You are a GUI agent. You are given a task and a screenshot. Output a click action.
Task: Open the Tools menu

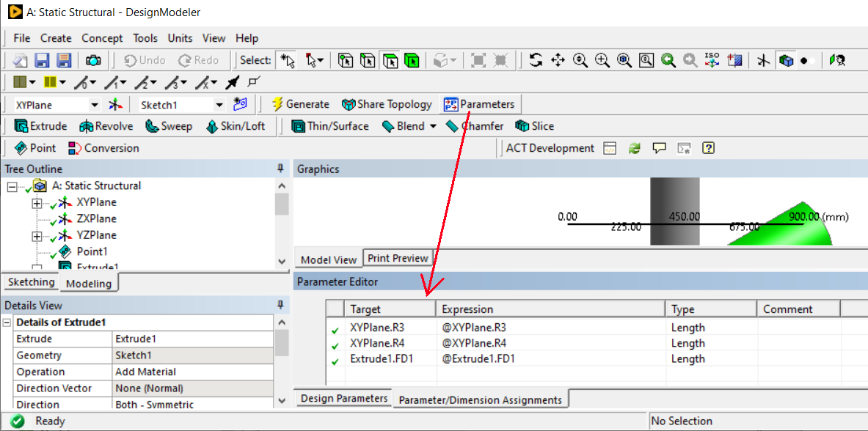point(145,38)
